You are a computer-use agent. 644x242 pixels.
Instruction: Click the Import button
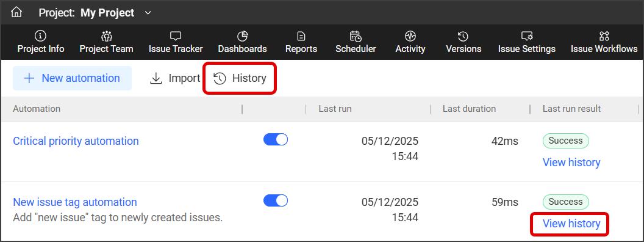(x=175, y=78)
